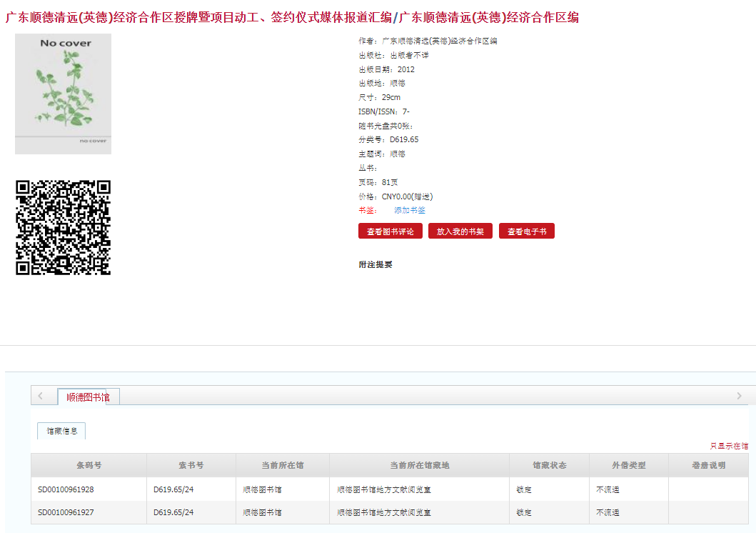Click 不流通 in SD00100961928 row
Image resolution: width=756 pixels, height=533 pixels.
click(608, 489)
